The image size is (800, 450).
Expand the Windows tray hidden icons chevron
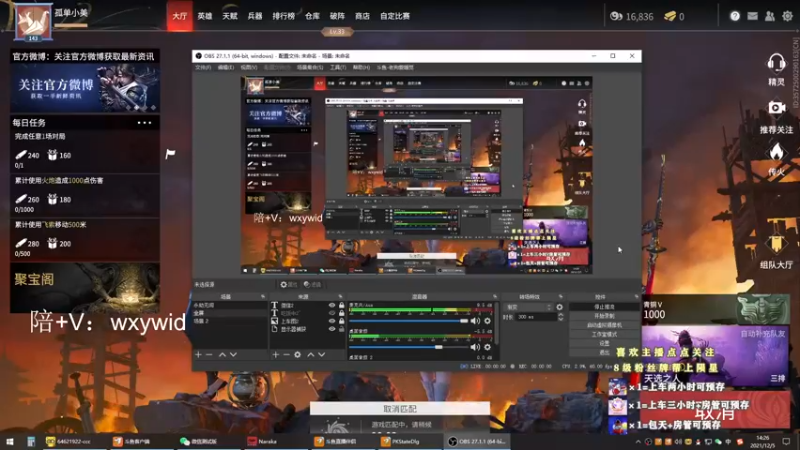638,442
